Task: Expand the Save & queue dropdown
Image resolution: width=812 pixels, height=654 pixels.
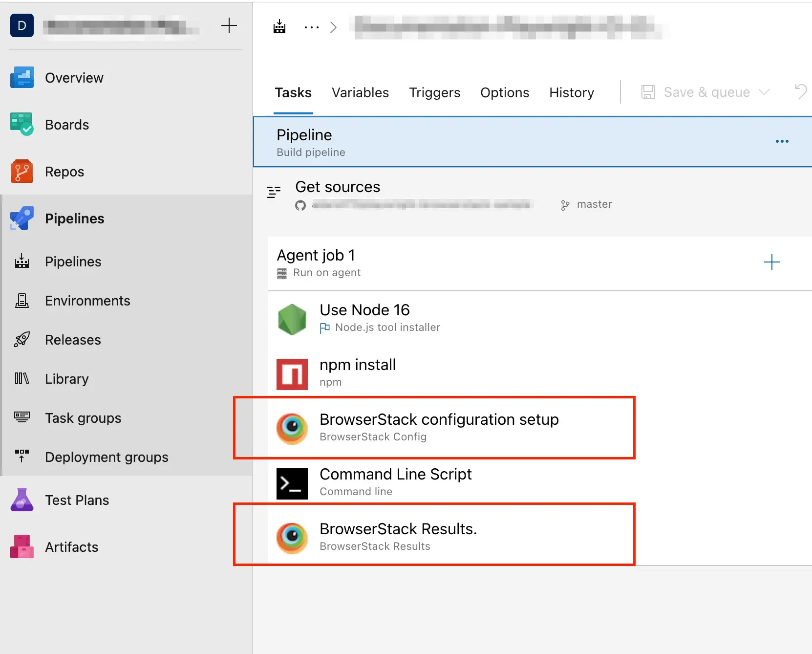Action: pos(764,92)
